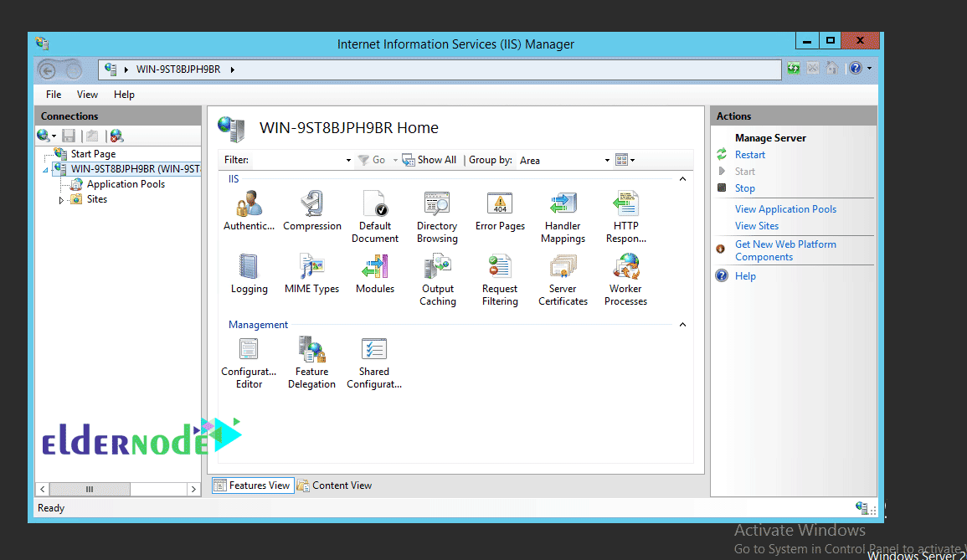This screenshot has width=967, height=560.
Task: Click the Forward navigation arrow
Action: pos(74,70)
